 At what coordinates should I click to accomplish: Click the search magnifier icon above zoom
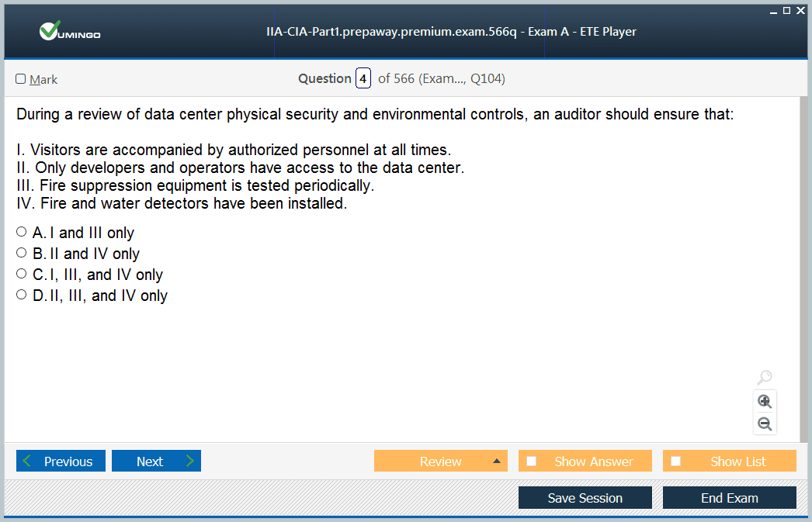(765, 378)
